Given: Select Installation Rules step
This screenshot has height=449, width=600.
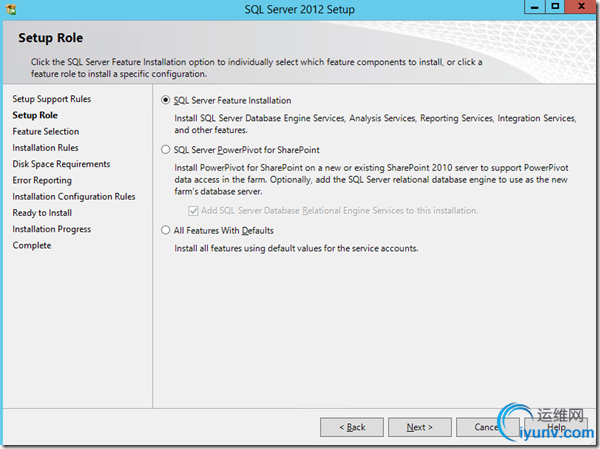Looking at the screenshot, I should click(45, 148).
